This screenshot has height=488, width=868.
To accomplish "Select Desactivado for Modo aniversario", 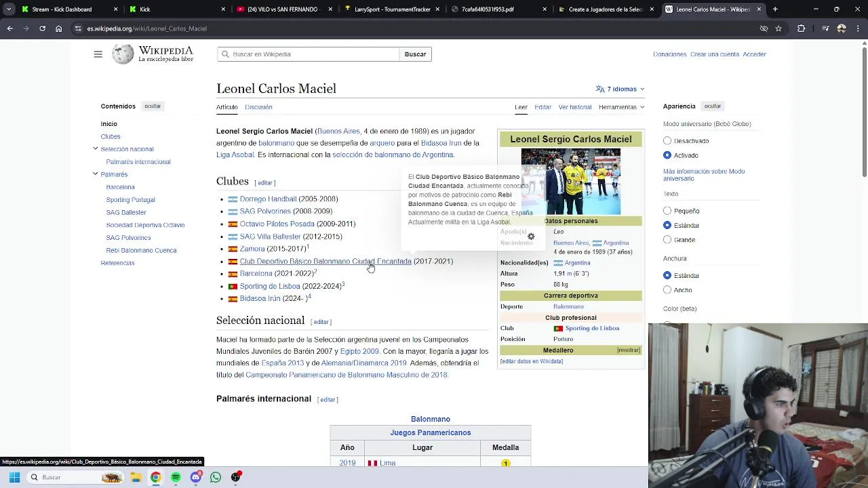I will 667,141.
